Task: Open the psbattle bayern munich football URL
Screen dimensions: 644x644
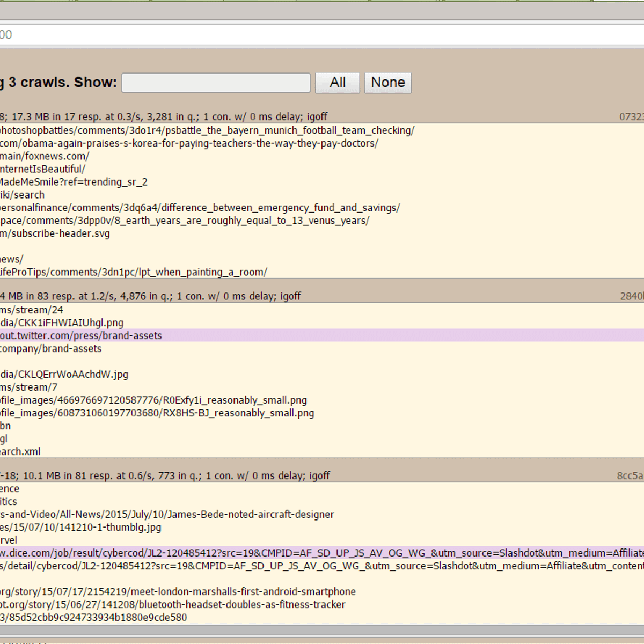Action: pos(207,130)
